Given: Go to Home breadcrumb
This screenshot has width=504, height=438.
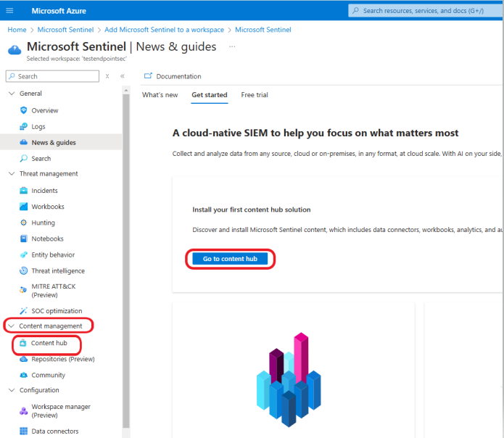Looking at the screenshot, I should [x=17, y=30].
